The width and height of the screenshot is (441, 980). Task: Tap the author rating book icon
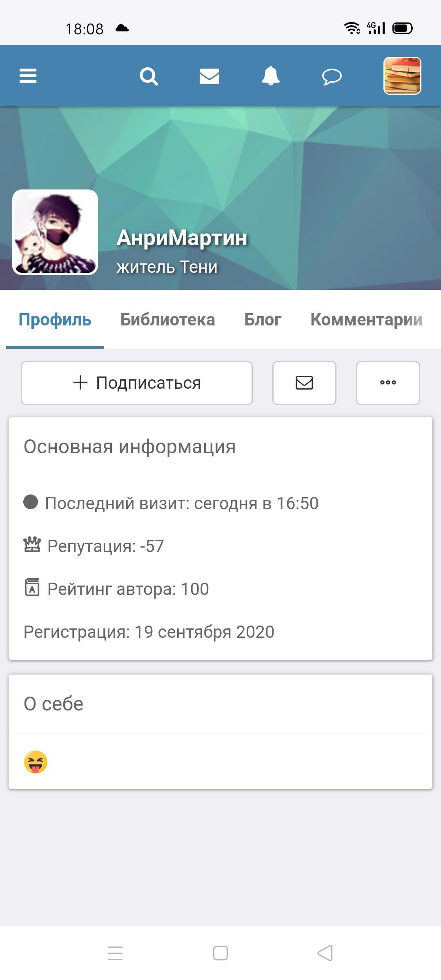click(32, 588)
